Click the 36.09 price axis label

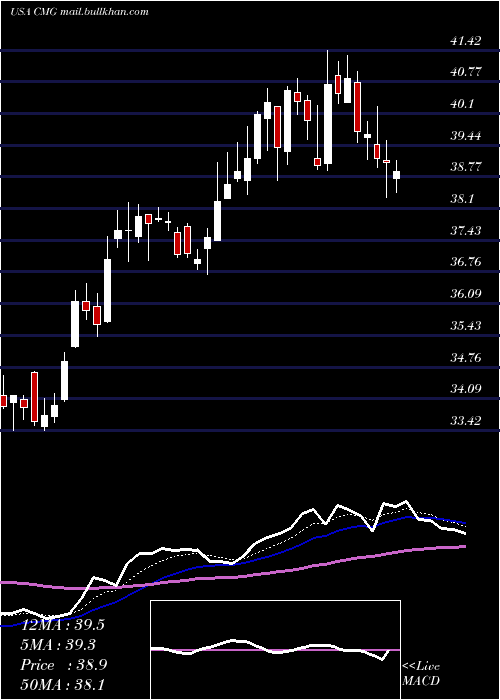[x=466, y=294]
